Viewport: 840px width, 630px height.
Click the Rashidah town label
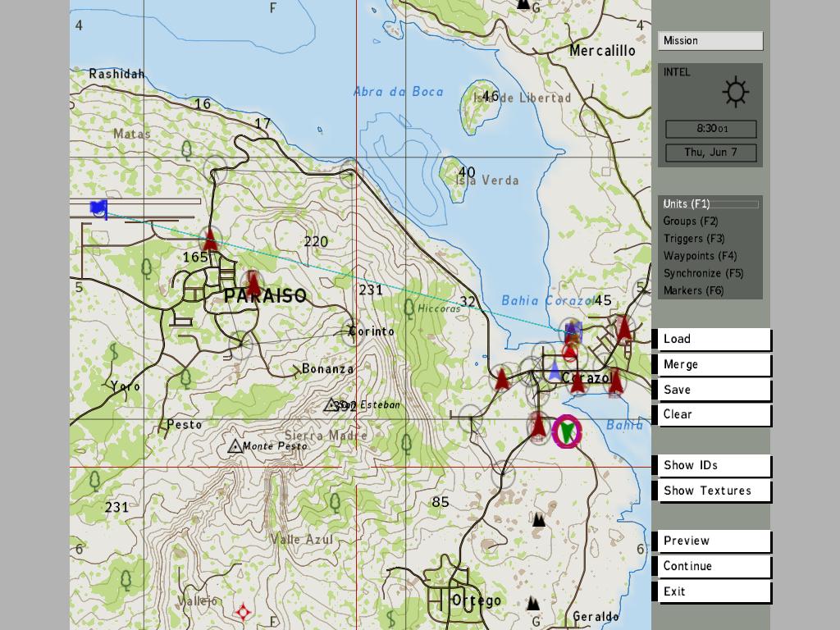116,74
